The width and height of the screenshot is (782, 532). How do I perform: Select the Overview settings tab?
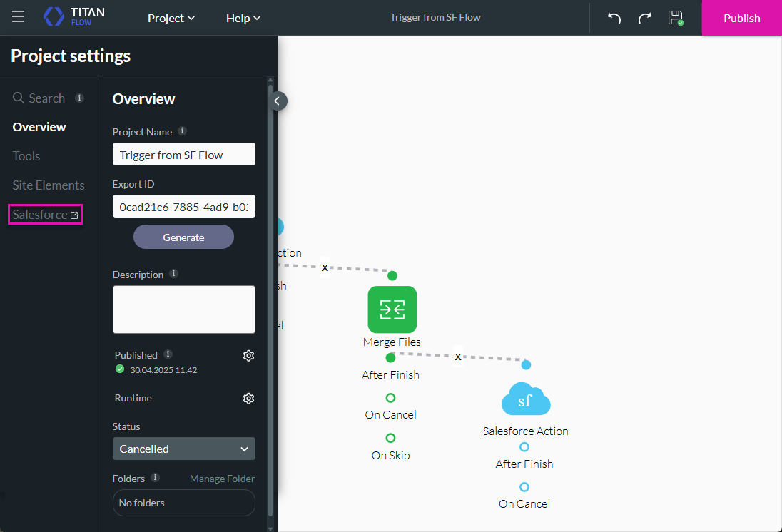coord(39,127)
